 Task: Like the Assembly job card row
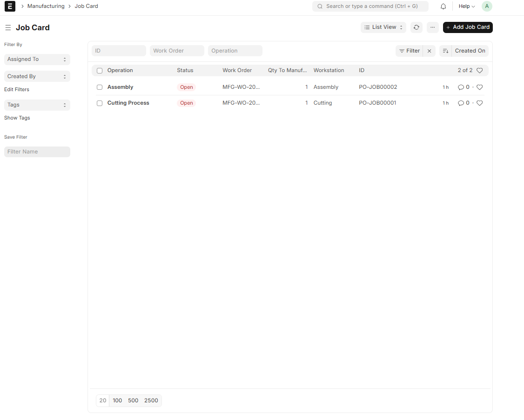tap(479, 87)
